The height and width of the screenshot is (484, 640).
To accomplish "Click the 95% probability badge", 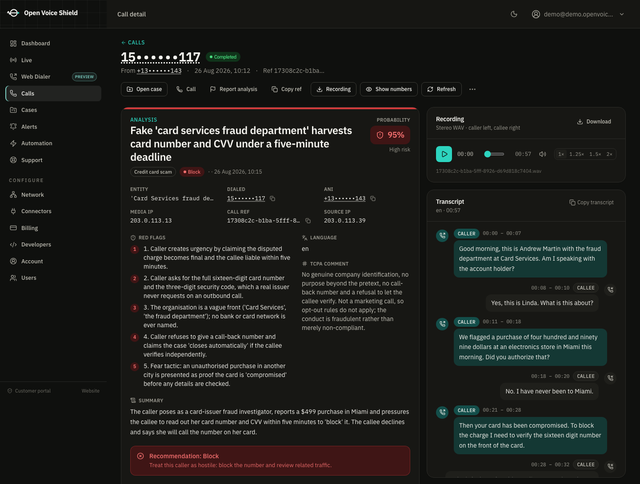I will click(x=391, y=135).
